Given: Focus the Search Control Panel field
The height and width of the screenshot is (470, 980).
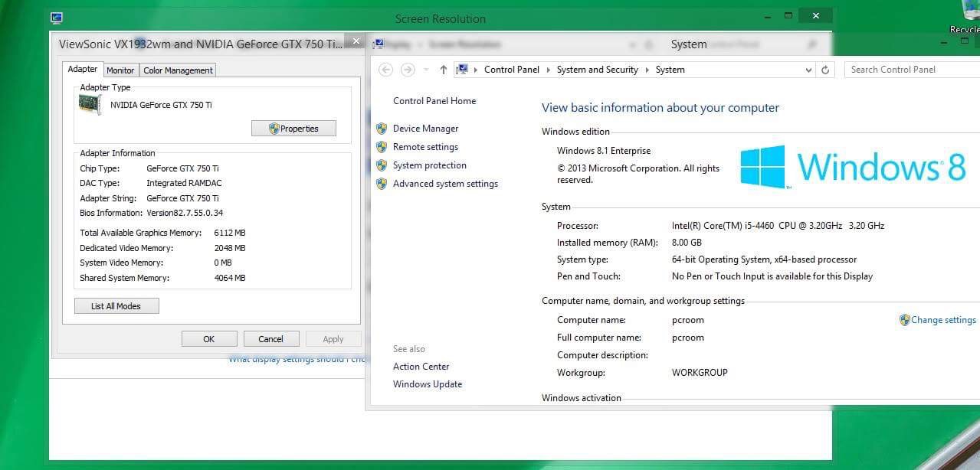Looking at the screenshot, I should pyautogui.click(x=908, y=70).
